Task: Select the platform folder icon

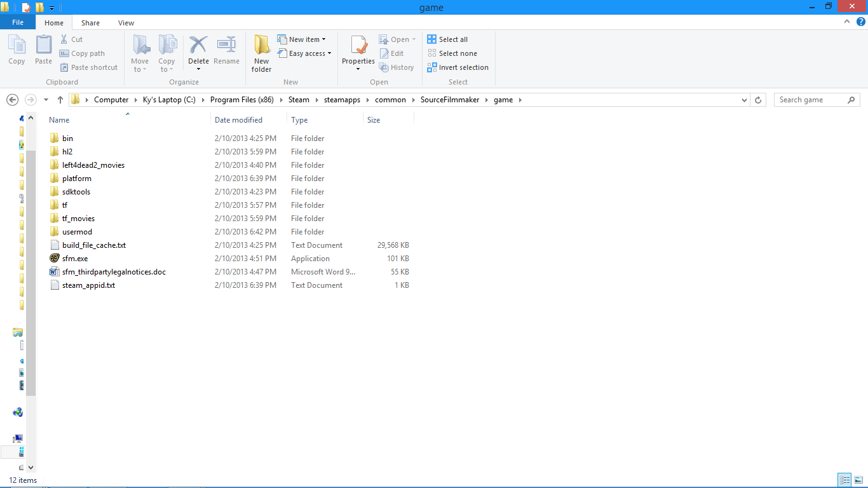Action: (x=54, y=178)
